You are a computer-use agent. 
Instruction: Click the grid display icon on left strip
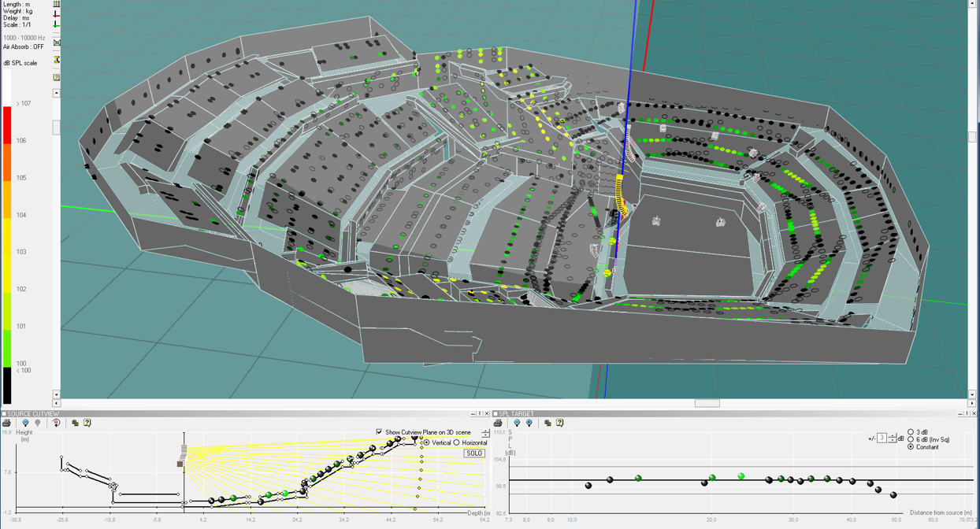[56, 4]
